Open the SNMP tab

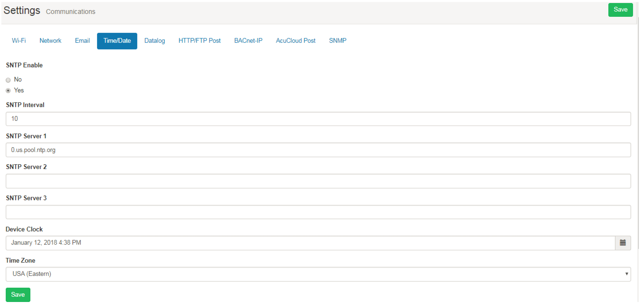pos(337,41)
